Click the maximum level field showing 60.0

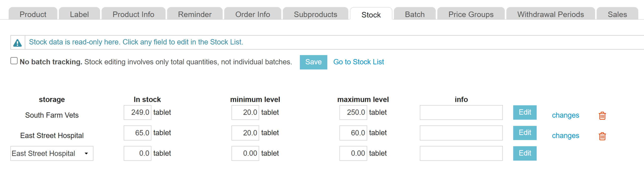tap(353, 133)
